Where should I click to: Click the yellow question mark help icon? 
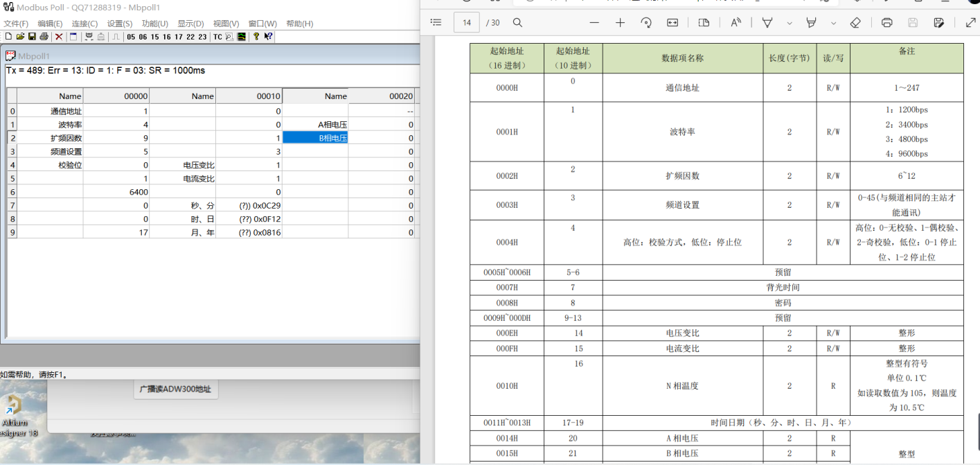click(256, 37)
